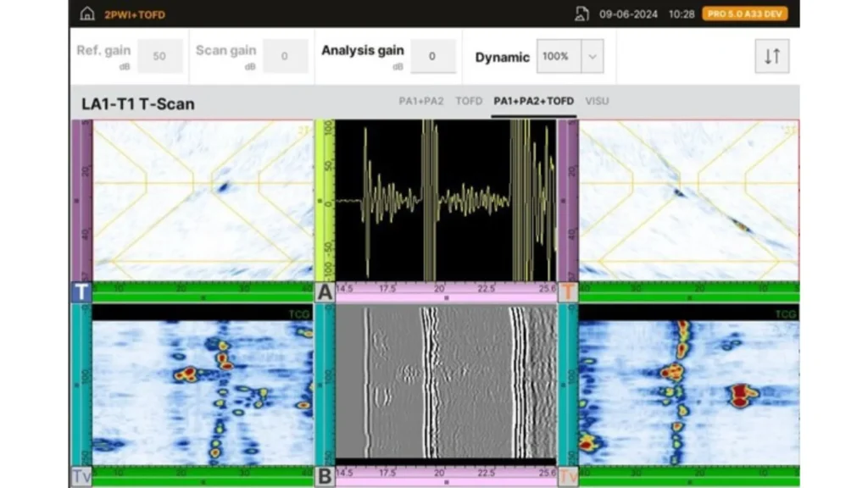Switch to the PA1+PA2 tab
868x488 pixels.
coord(421,102)
